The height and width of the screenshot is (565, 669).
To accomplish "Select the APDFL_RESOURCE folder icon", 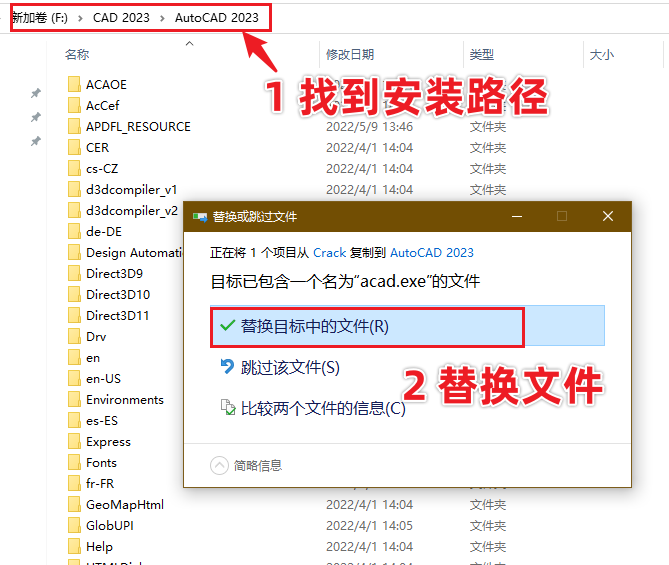I will (74, 126).
